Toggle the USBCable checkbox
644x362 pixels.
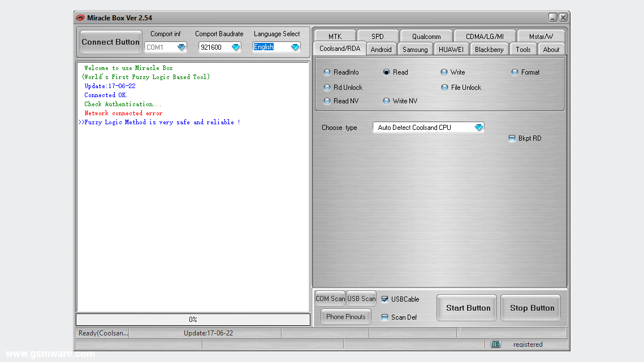(x=385, y=299)
